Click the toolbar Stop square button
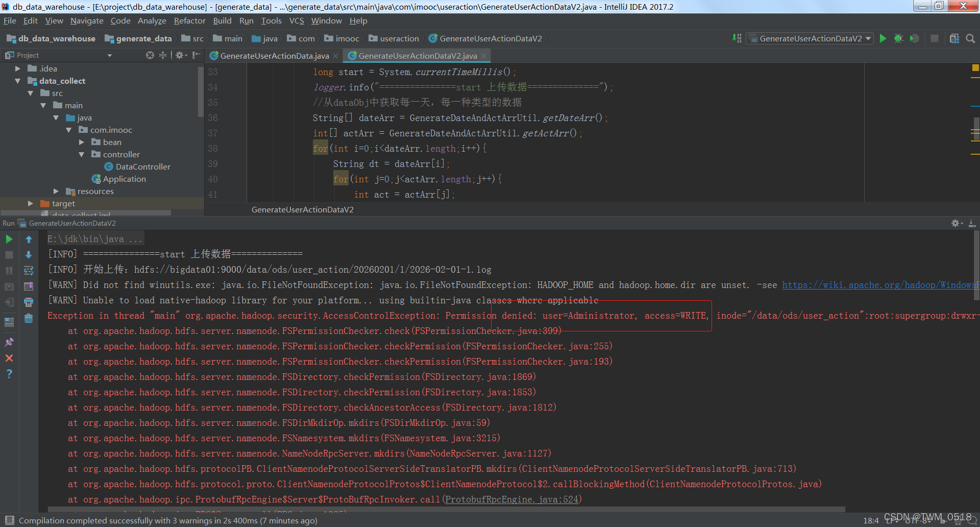980x527 pixels. click(x=935, y=38)
